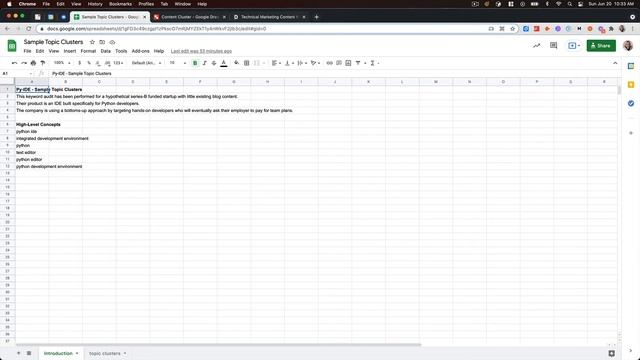Open the comment history icon
This screenshot has height=360, width=640.
pyautogui.click(x=553, y=46)
